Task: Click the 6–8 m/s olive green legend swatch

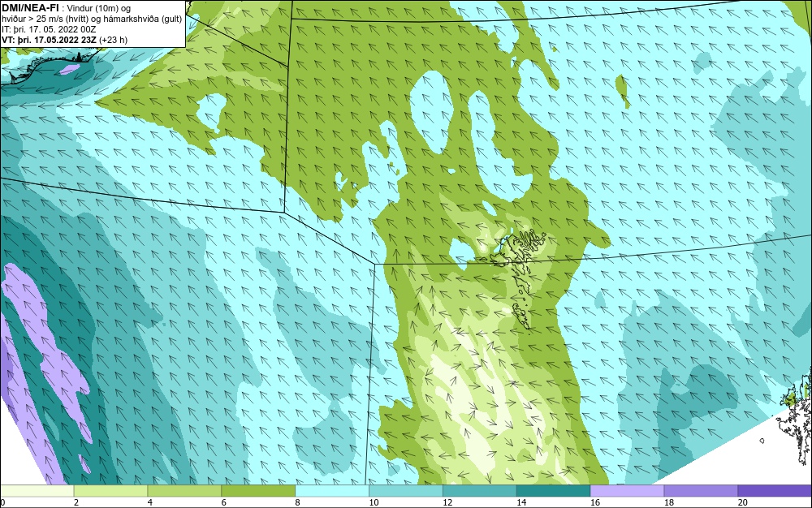Action: click(x=258, y=491)
